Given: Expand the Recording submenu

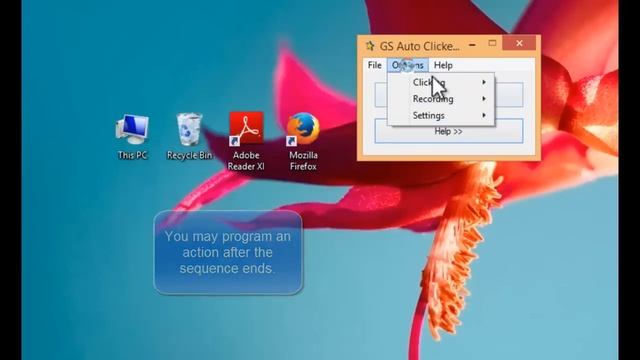Looking at the screenshot, I should 441,99.
